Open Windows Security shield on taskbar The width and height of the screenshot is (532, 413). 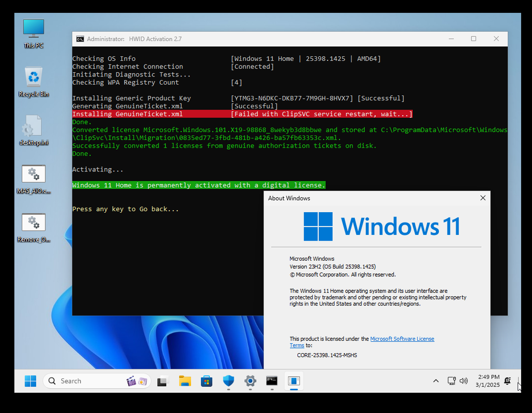point(228,381)
